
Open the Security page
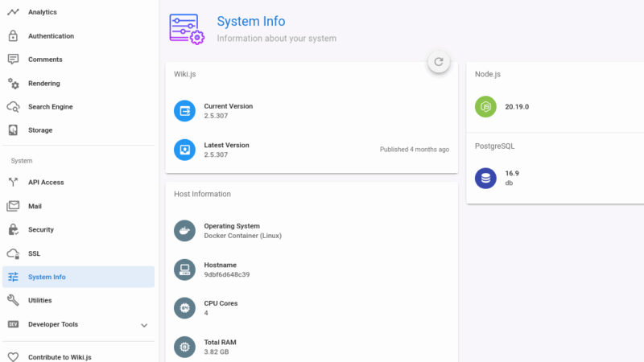pyautogui.click(x=78, y=229)
